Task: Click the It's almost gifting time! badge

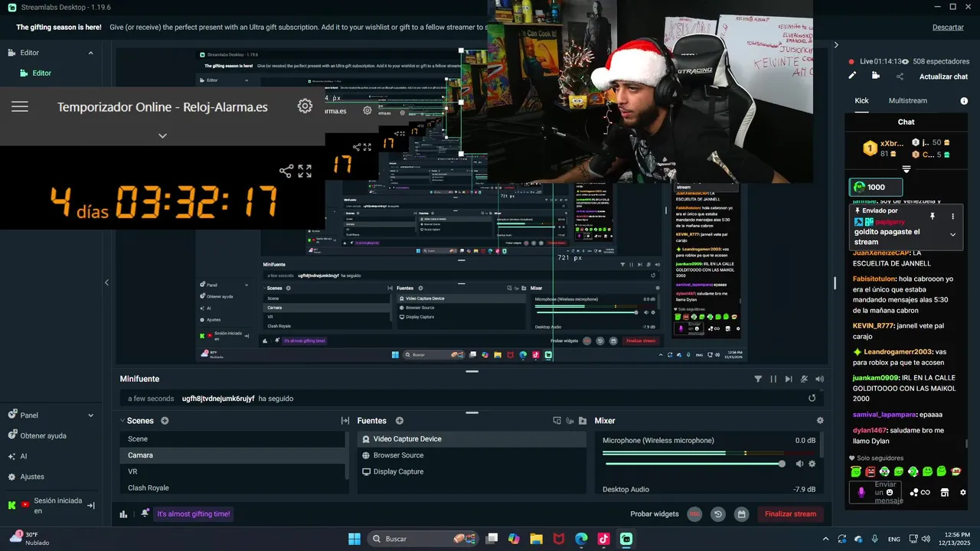Action: (x=194, y=514)
